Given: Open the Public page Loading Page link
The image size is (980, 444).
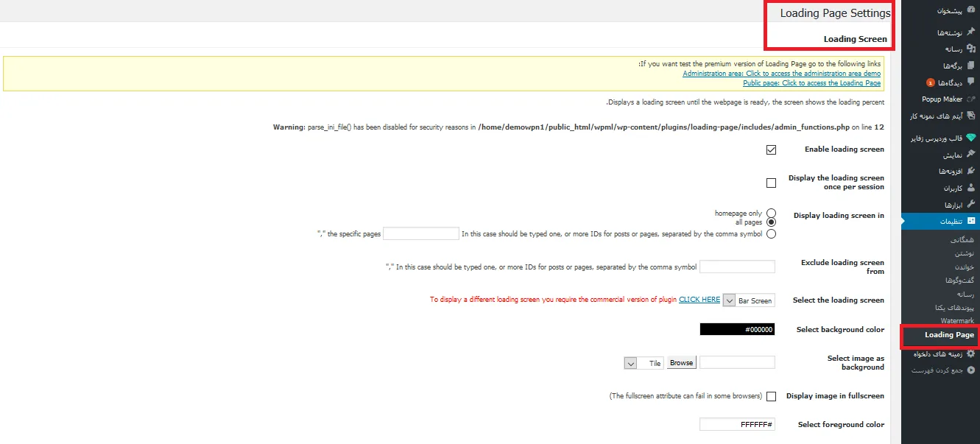Looking at the screenshot, I should [811, 83].
